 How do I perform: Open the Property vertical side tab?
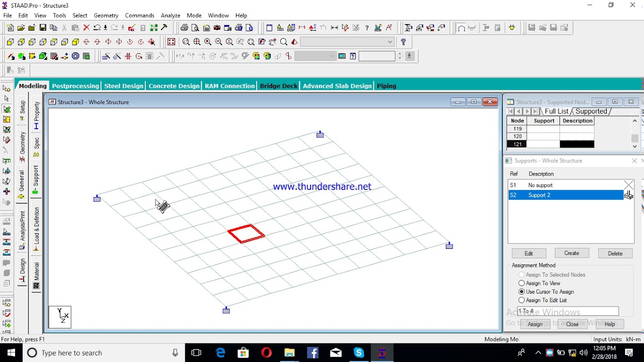36,116
